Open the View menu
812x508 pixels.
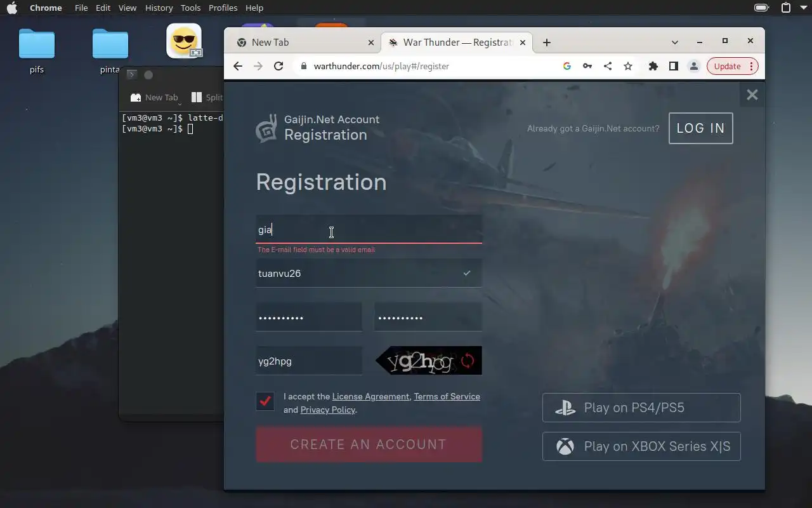pos(128,8)
